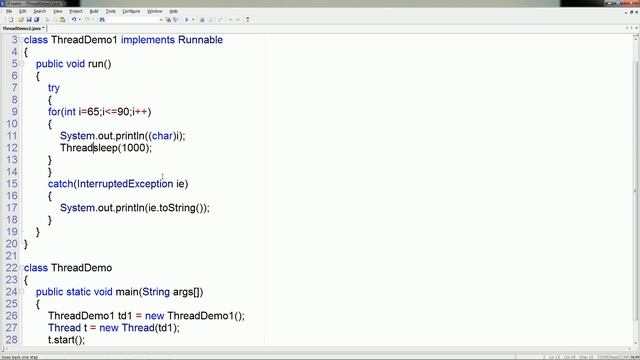Click line number 21 in the gutter

pos(11,256)
